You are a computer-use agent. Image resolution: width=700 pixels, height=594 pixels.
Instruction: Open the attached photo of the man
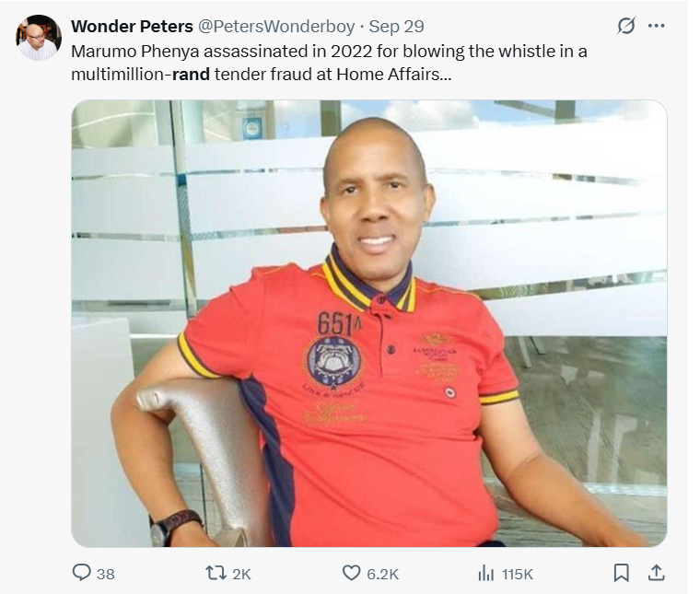click(369, 323)
